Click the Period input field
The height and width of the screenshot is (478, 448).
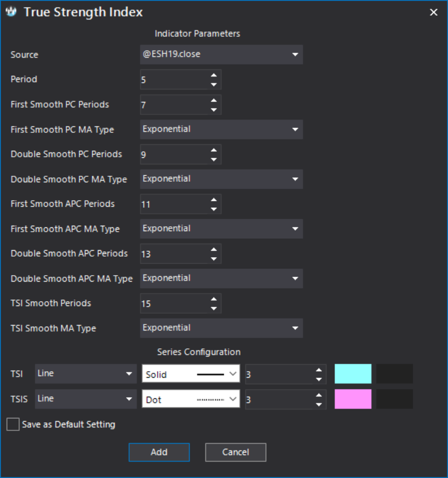174,80
